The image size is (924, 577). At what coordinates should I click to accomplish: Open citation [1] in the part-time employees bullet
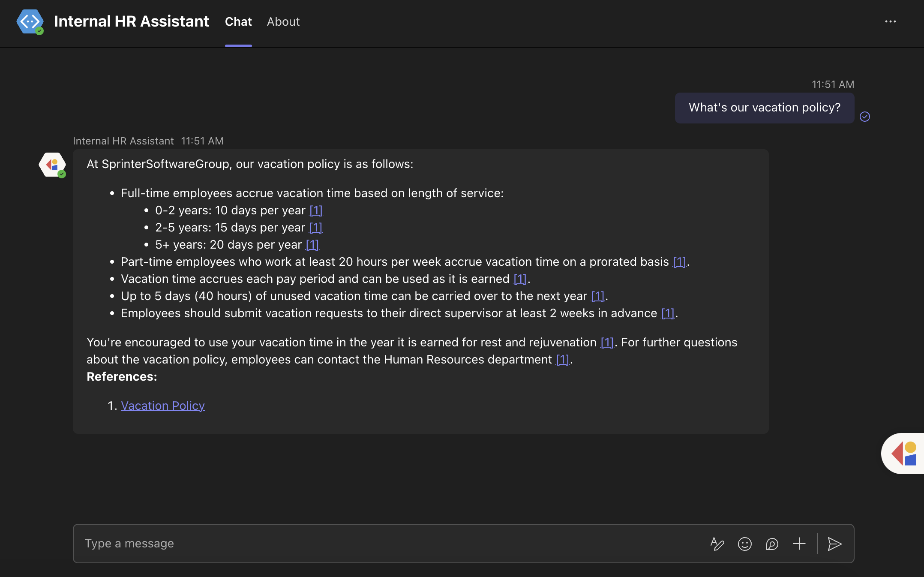679,261
